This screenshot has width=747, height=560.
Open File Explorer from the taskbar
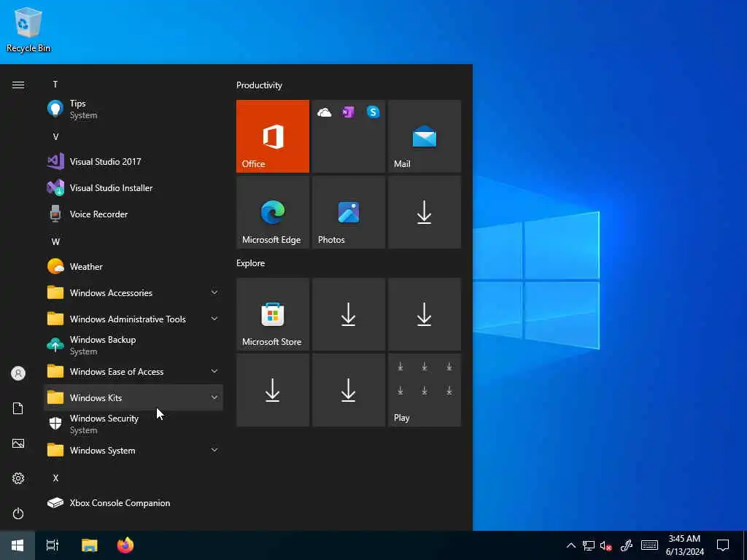pyautogui.click(x=89, y=545)
